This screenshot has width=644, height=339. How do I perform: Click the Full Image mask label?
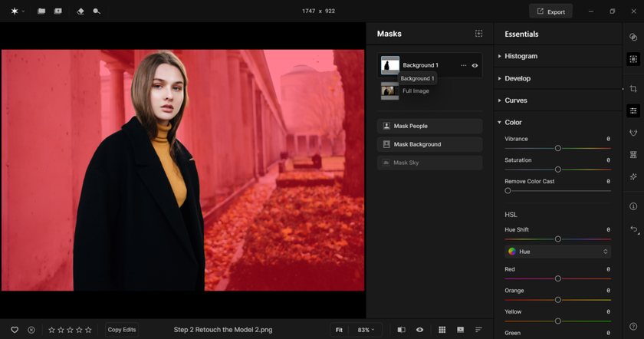coord(416,91)
